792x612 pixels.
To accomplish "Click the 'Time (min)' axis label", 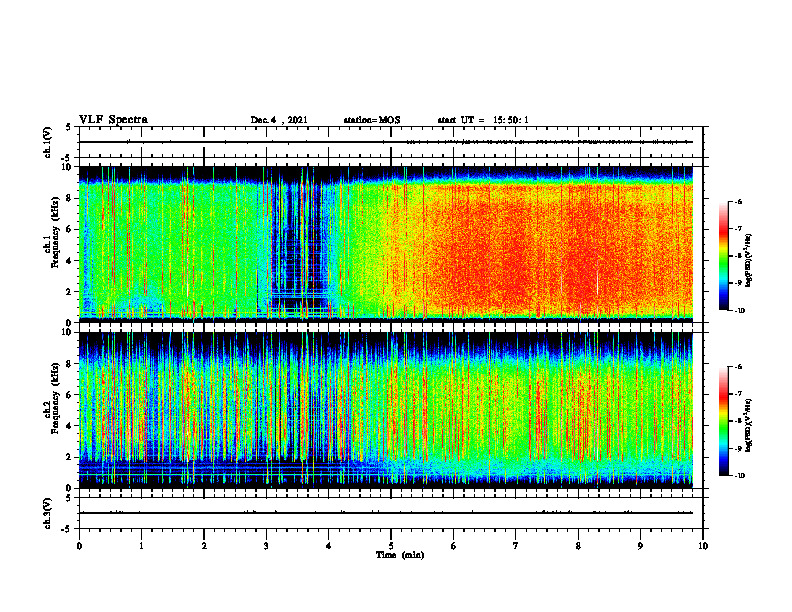I will point(400,555).
